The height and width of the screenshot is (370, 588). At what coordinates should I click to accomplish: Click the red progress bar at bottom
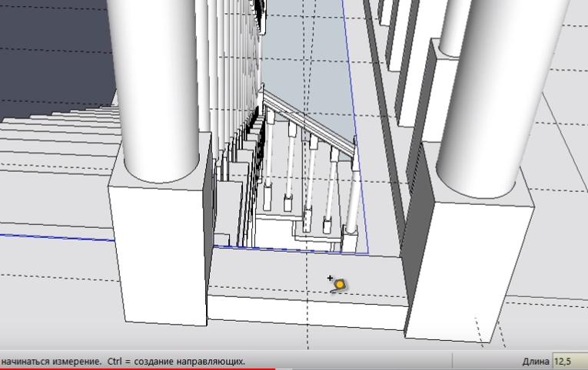(137, 368)
